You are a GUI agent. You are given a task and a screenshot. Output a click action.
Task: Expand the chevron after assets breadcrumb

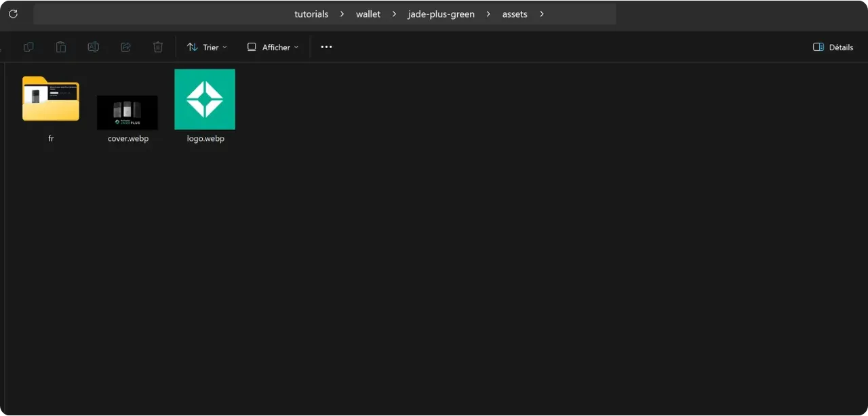pyautogui.click(x=541, y=14)
